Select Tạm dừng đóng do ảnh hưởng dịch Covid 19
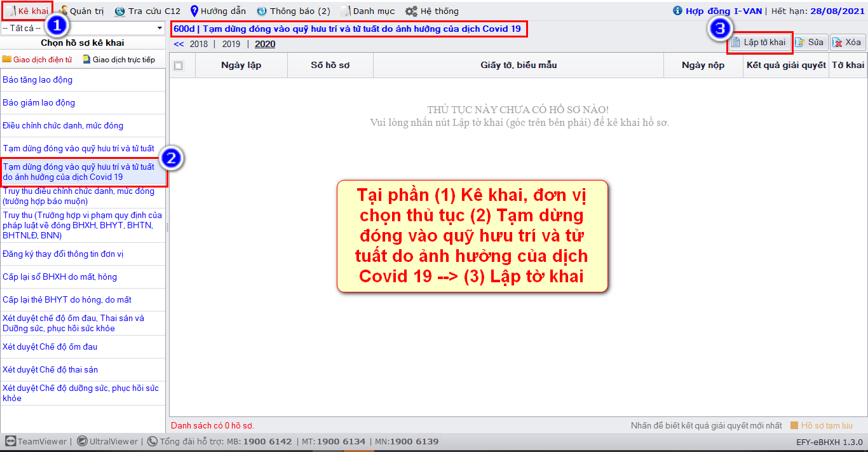The width and height of the screenshot is (868, 452). coord(83,172)
